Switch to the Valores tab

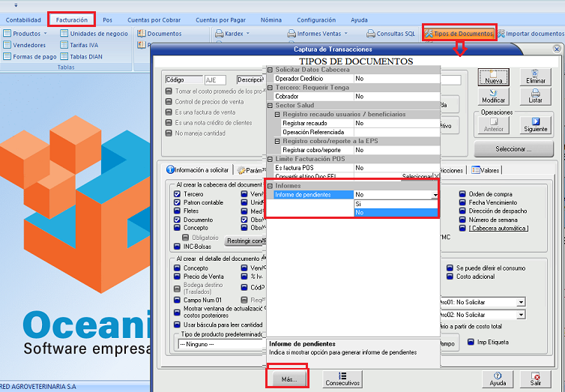(x=486, y=170)
